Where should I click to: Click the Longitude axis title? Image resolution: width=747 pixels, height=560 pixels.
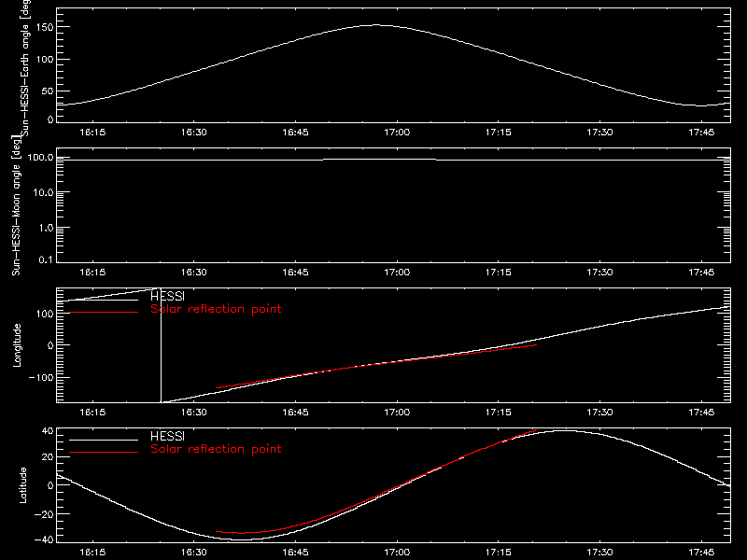17,345
